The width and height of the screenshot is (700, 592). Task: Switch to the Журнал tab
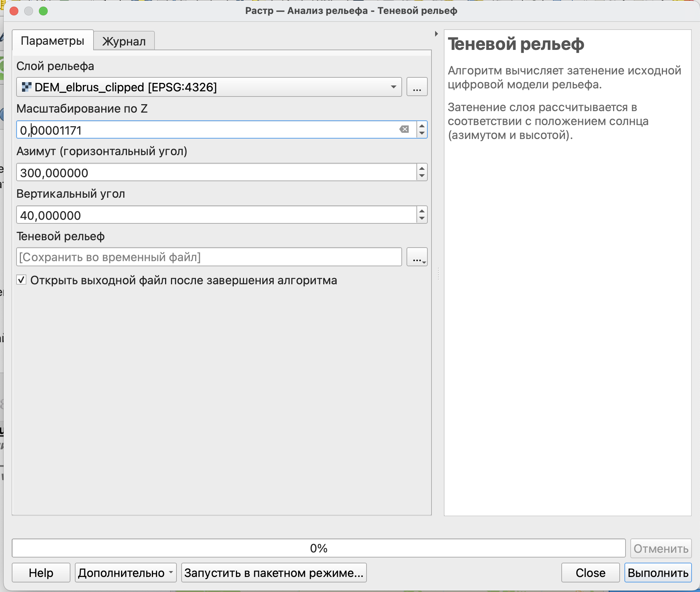coord(124,41)
